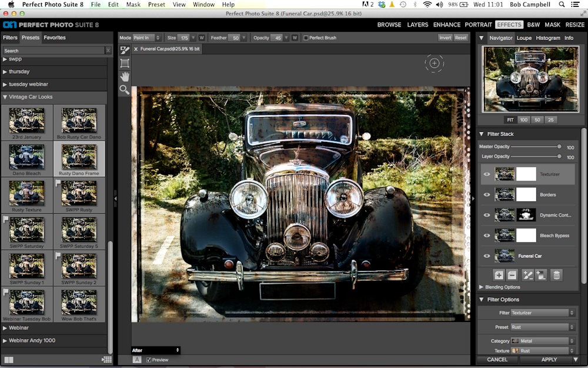Screen dimensions: 588x368
Task: Open the Preset menu
Action: point(156,5)
